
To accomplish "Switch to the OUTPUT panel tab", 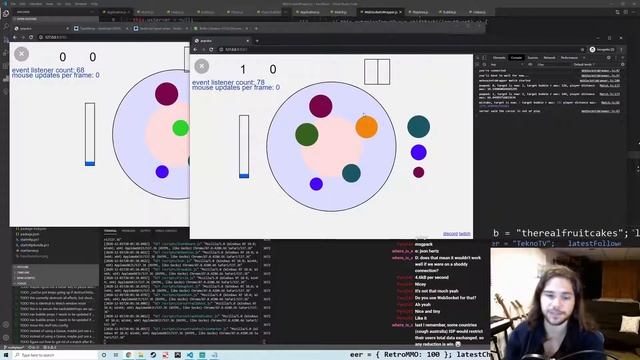I will click(x=145, y=231).
